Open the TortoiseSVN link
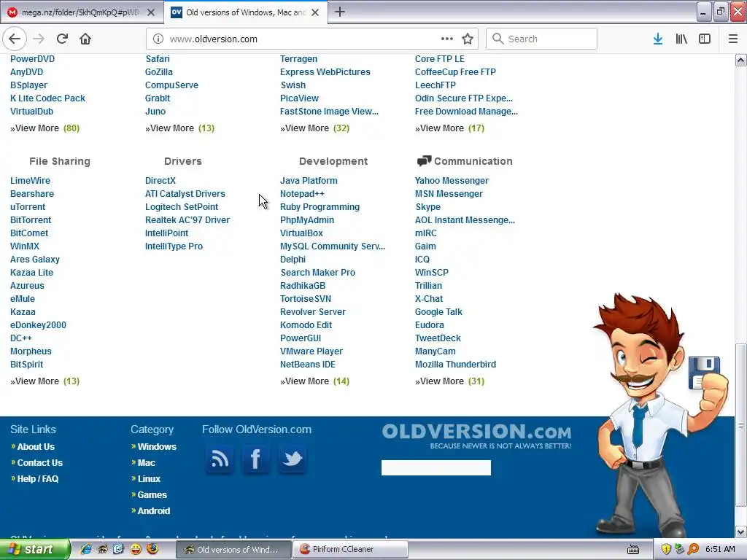The image size is (747, 560). click(x=306, y=299)
